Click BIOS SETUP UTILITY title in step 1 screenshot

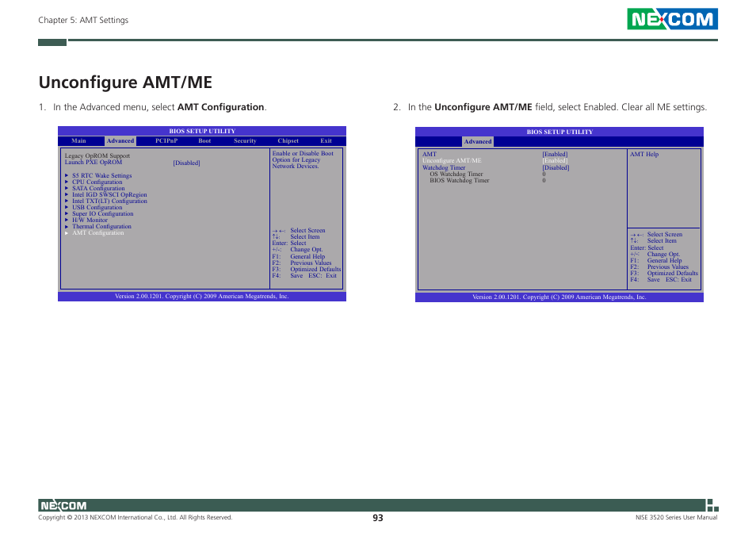202,131
